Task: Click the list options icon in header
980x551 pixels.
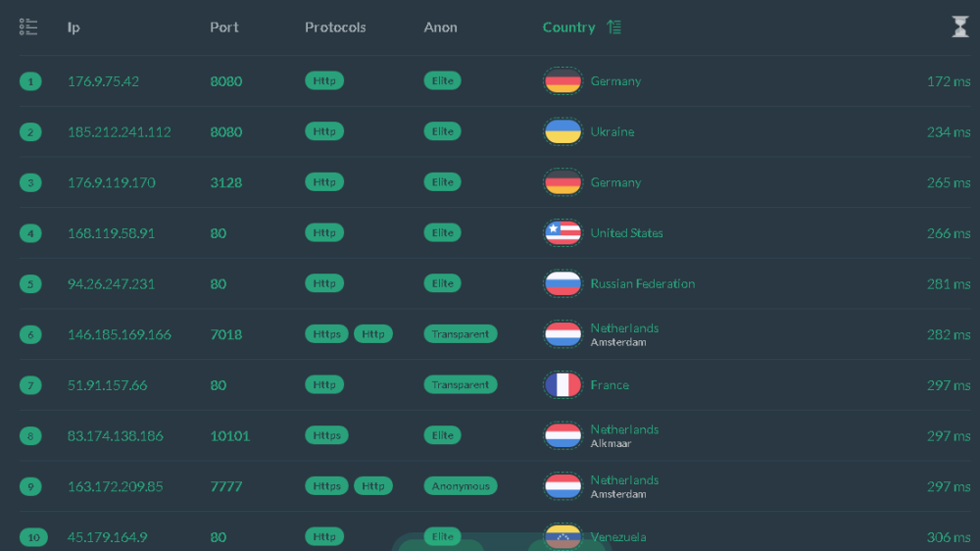Action: 28,27
